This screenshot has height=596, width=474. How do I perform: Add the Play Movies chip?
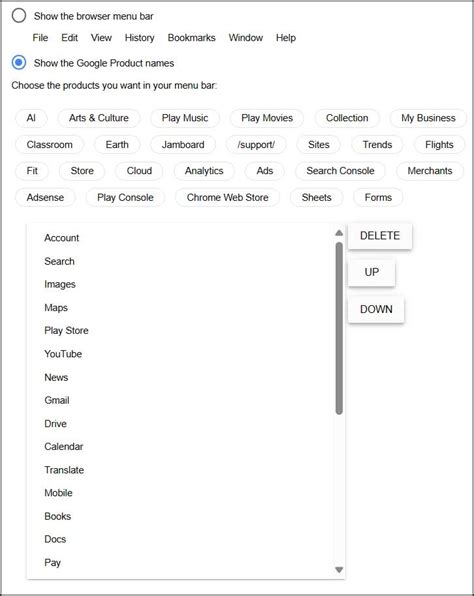pos(267,118)
